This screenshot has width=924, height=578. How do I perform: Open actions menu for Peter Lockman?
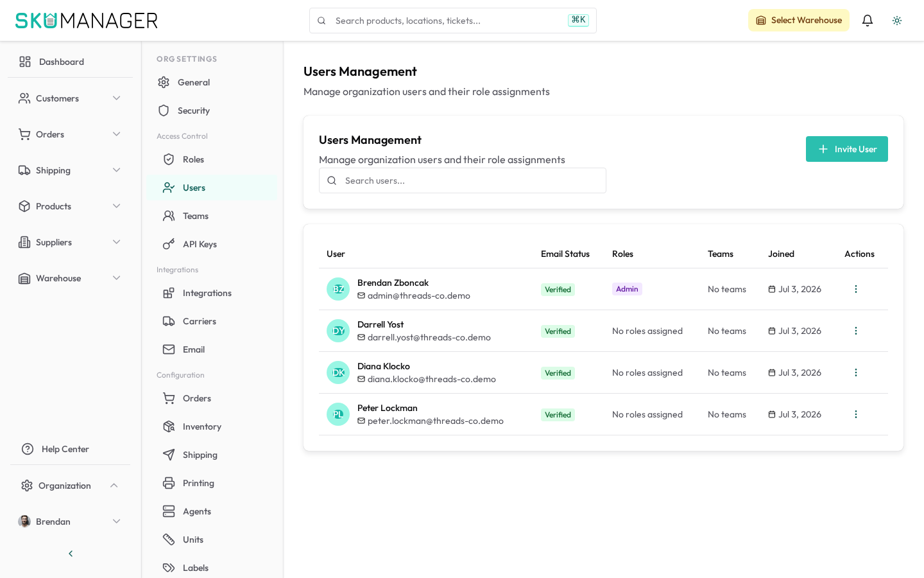tap(856, 414)
